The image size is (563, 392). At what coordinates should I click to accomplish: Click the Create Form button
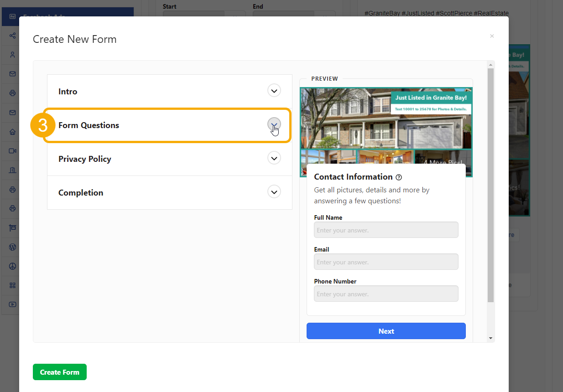[x=59, y=372]
